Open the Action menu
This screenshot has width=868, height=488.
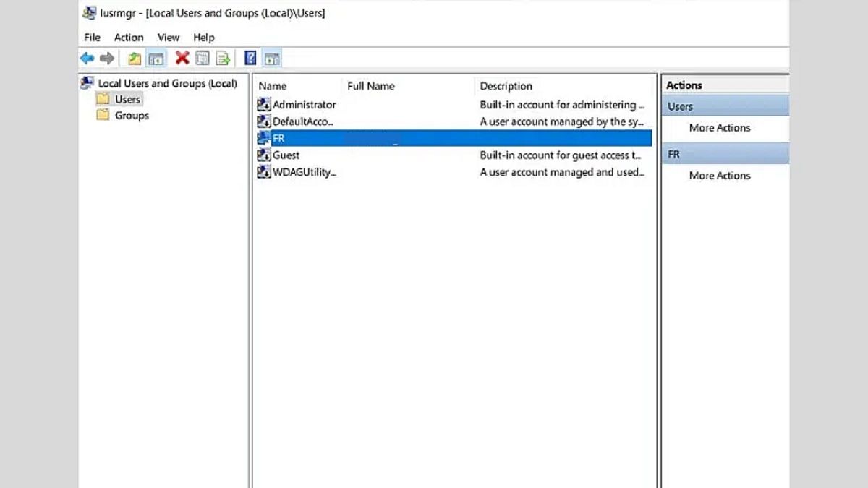[x=129, y=37]
